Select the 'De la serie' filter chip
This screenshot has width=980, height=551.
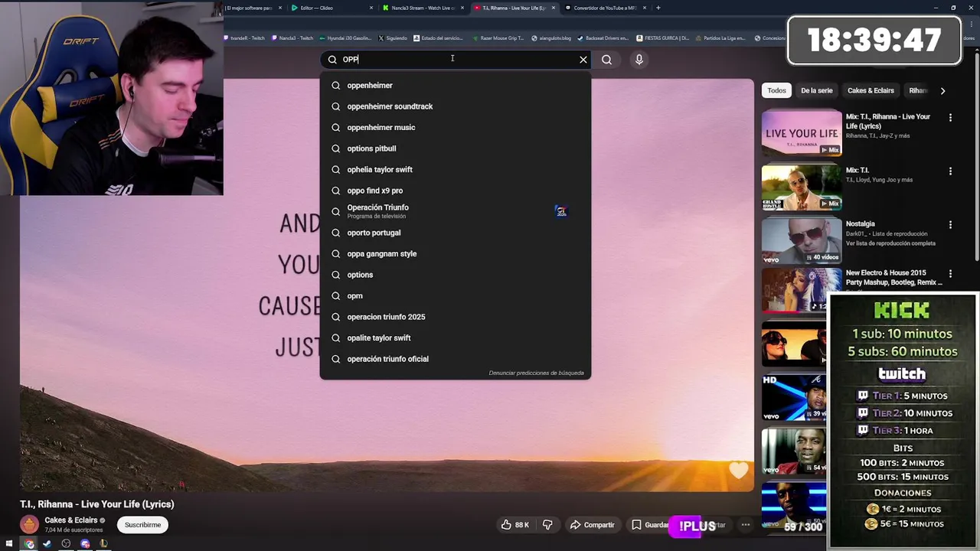(816, 90)
